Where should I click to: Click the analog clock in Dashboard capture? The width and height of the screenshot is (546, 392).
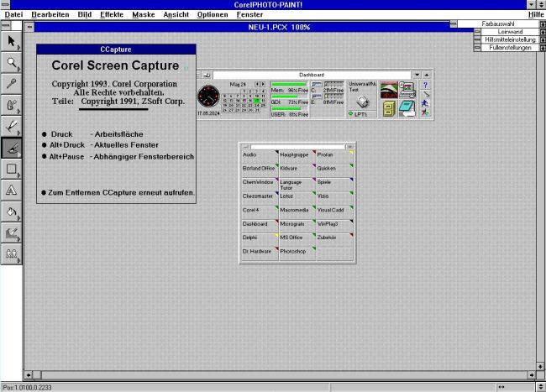(208, 97)
